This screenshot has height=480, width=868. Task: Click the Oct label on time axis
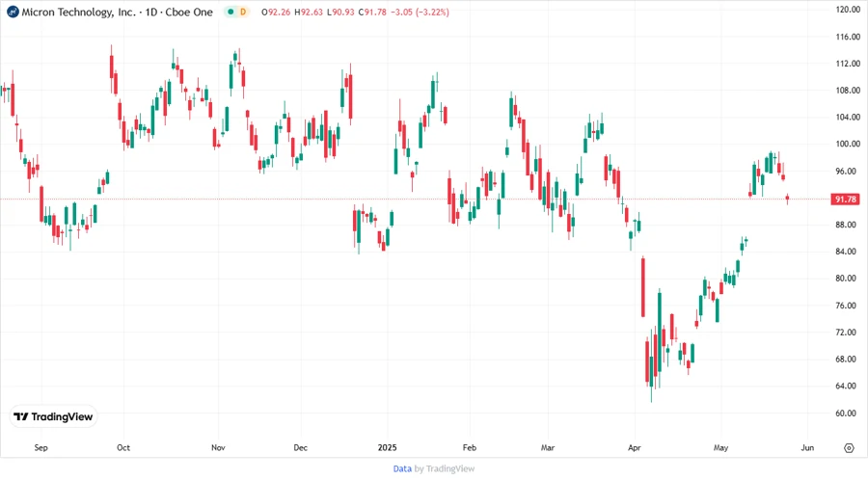coord(122,447)
